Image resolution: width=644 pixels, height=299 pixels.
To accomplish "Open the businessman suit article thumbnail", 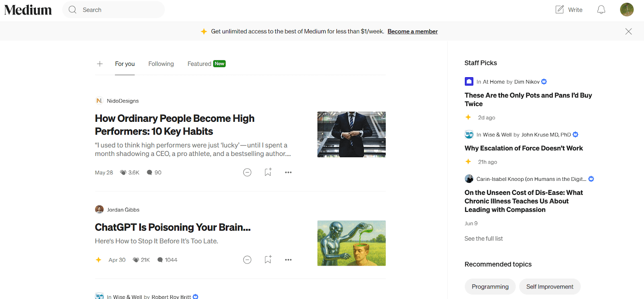I will tap(351, 134).
